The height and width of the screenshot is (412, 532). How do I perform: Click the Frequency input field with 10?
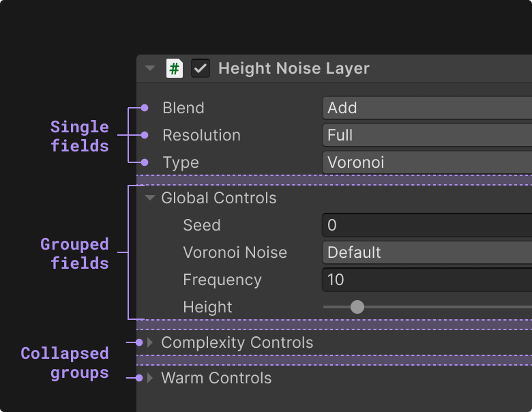[x=427, y=280]
